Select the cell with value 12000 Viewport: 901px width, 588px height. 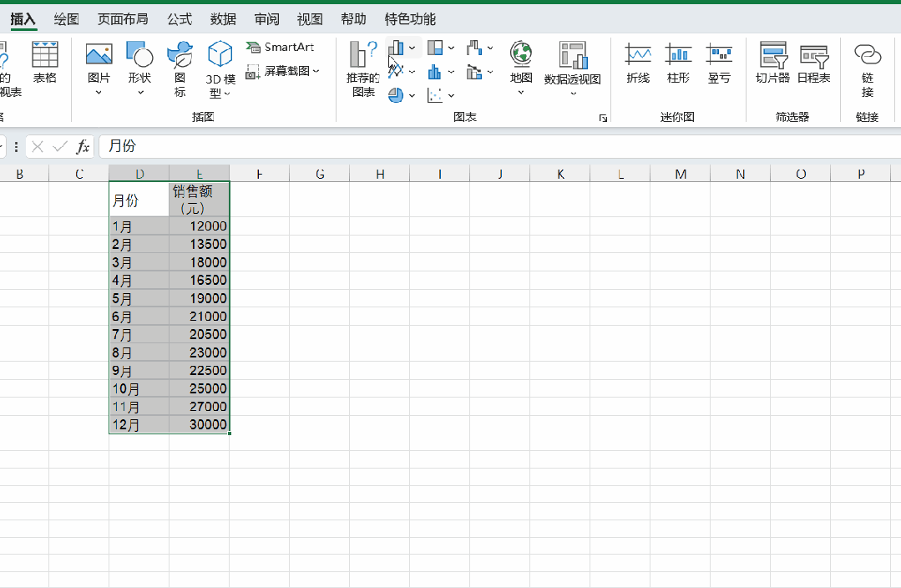click(200, 226)
